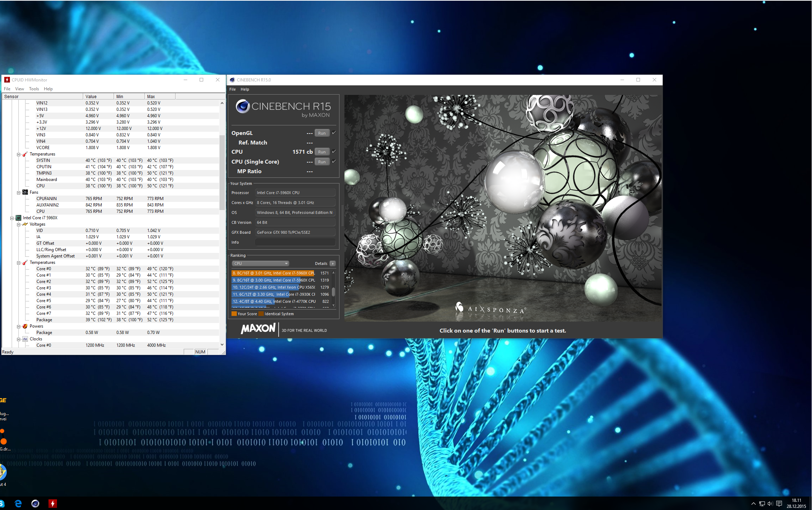The width and height of the screenshot is (812, 510).
Task: Open the Tools menu in HWMonitor
Action: click(x=34, y=89)
